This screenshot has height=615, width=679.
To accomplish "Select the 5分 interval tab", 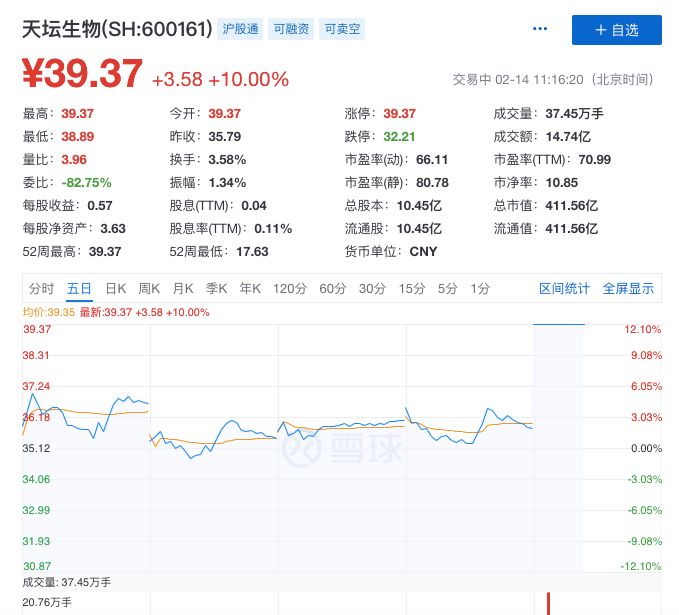I will coord(448,288).
